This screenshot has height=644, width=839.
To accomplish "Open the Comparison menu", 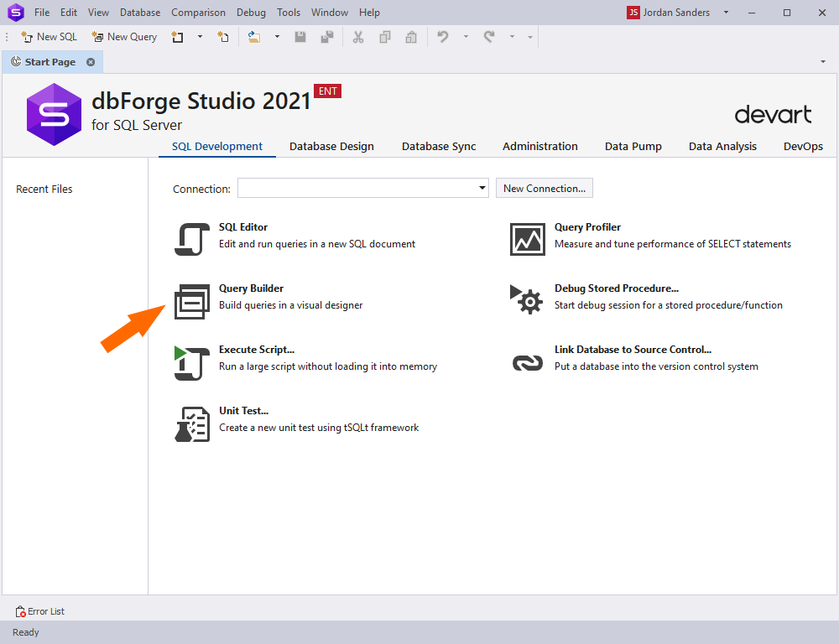I will point(198,13).
